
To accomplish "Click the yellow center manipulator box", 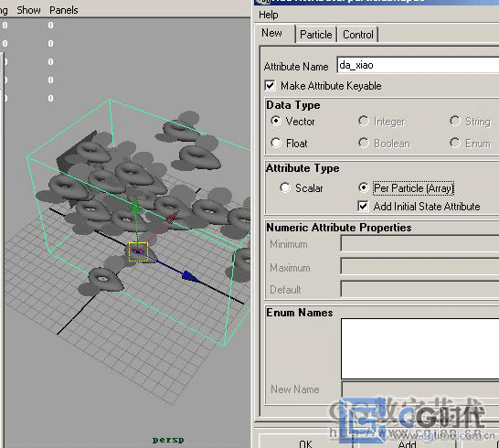I will coord(138,251).
